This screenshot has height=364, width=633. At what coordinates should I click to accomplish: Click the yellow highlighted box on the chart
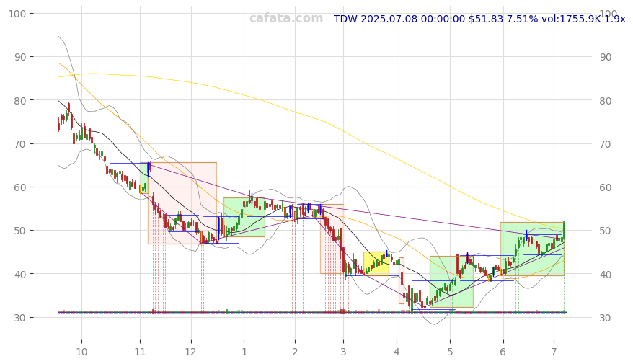tap(376, 264)
